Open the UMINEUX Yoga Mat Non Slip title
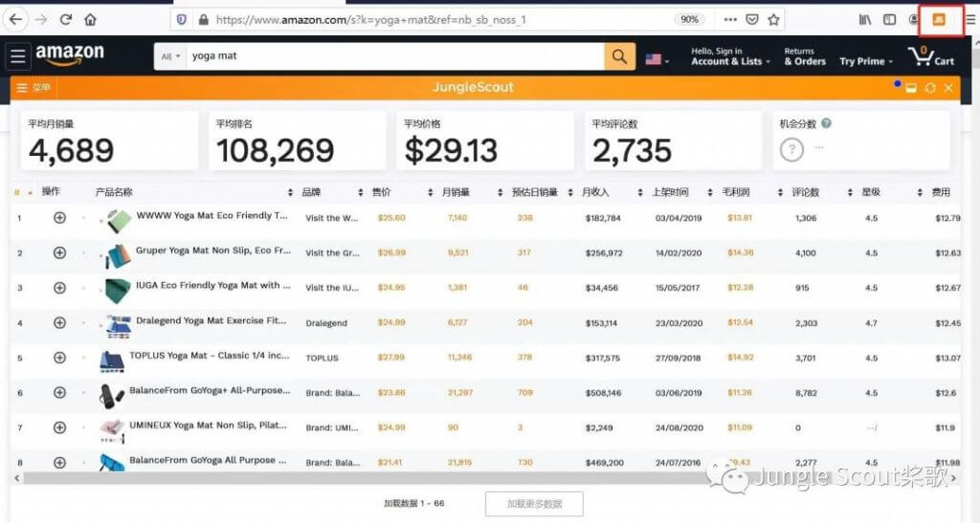980x523 pixels. 208,425
